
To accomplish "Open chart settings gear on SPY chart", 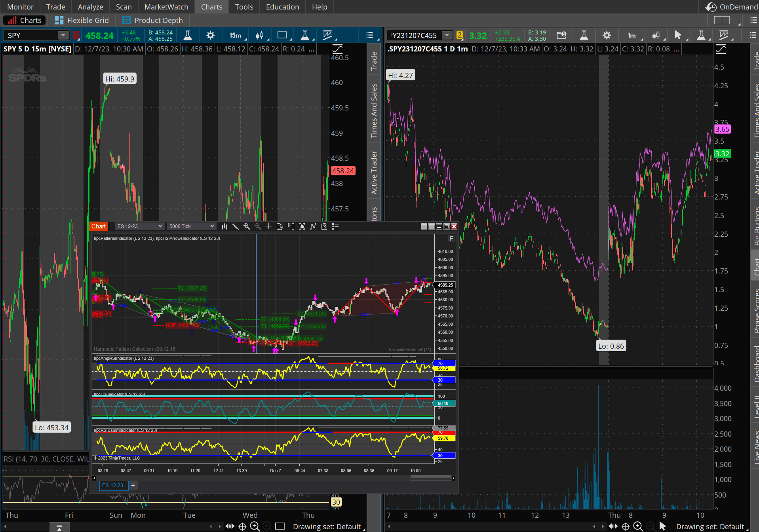I will (210, 36).
